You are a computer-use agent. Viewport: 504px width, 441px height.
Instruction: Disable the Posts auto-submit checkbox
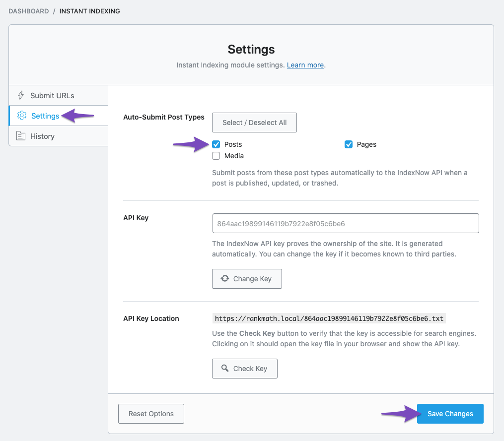[216, 144]
